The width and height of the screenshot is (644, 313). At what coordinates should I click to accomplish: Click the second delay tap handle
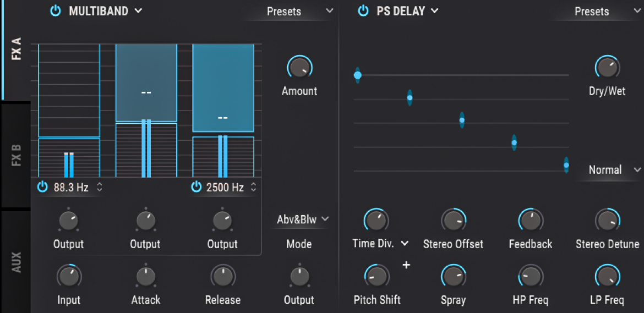410,97
